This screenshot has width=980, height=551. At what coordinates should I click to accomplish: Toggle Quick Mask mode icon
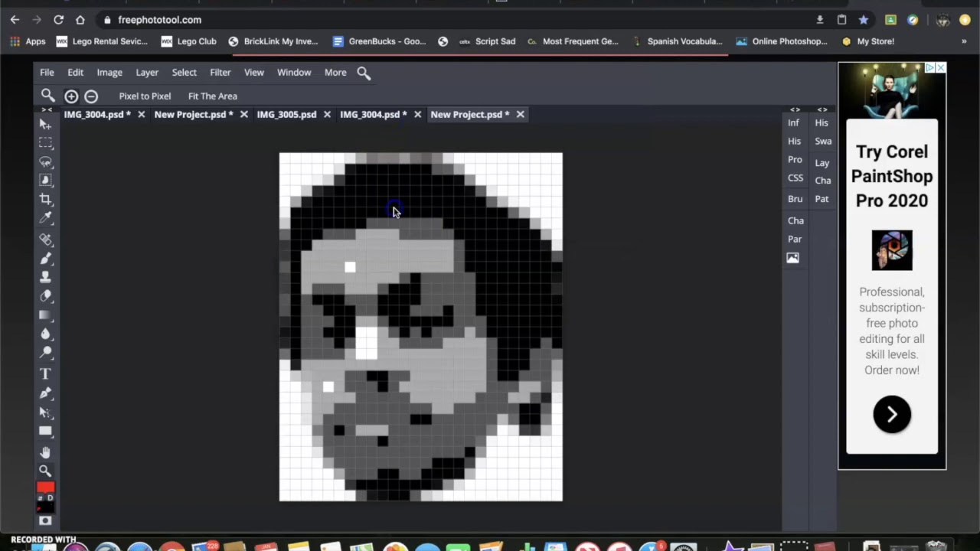[45, 520]
